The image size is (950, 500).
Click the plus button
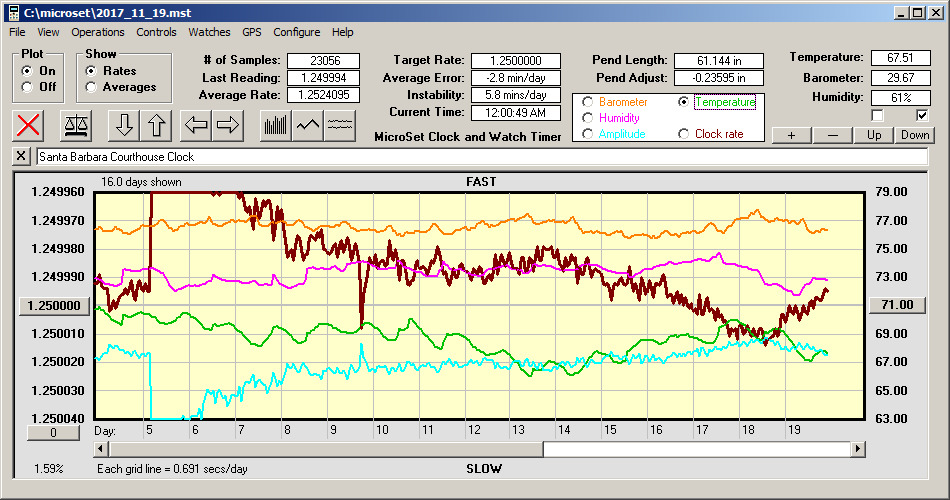coord(791,135)
